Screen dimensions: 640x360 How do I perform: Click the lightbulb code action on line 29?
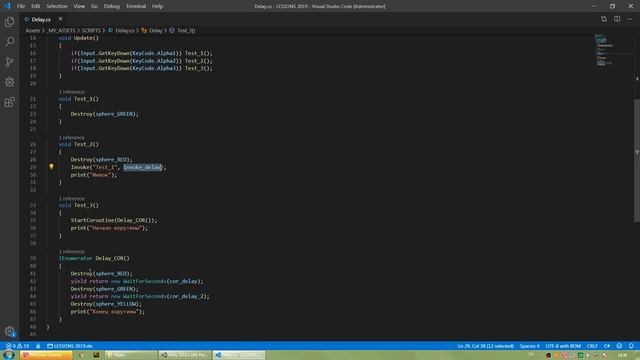(51, 167)
